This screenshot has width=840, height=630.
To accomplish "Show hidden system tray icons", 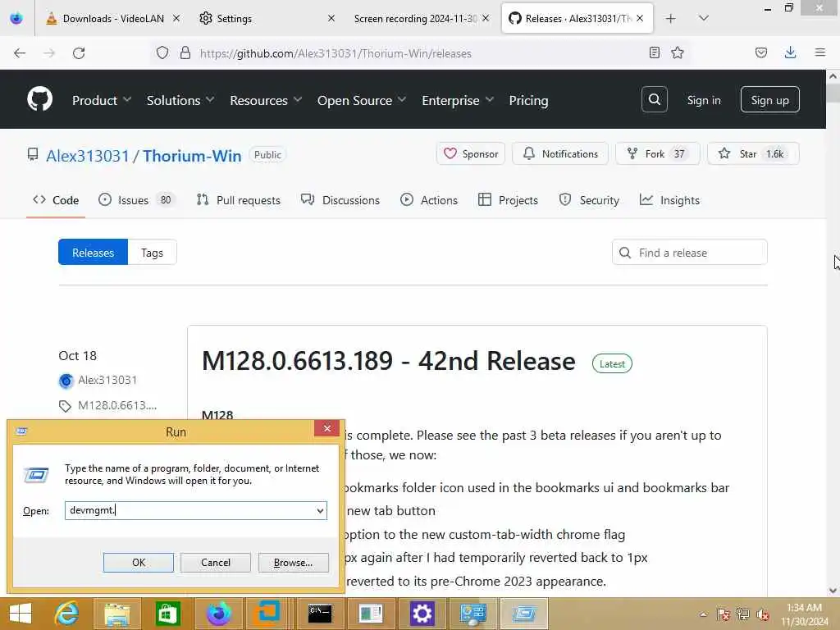I will click(703, 614).
